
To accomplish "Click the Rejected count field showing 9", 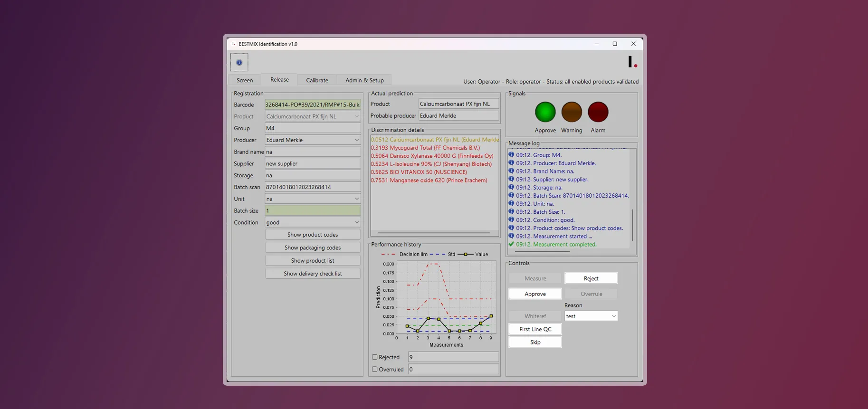I will click(x=454, y=357).
